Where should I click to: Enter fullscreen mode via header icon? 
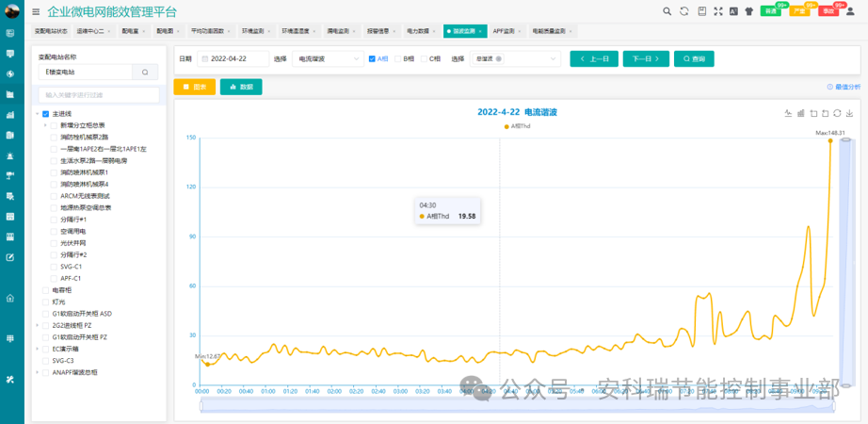point(718,11)
